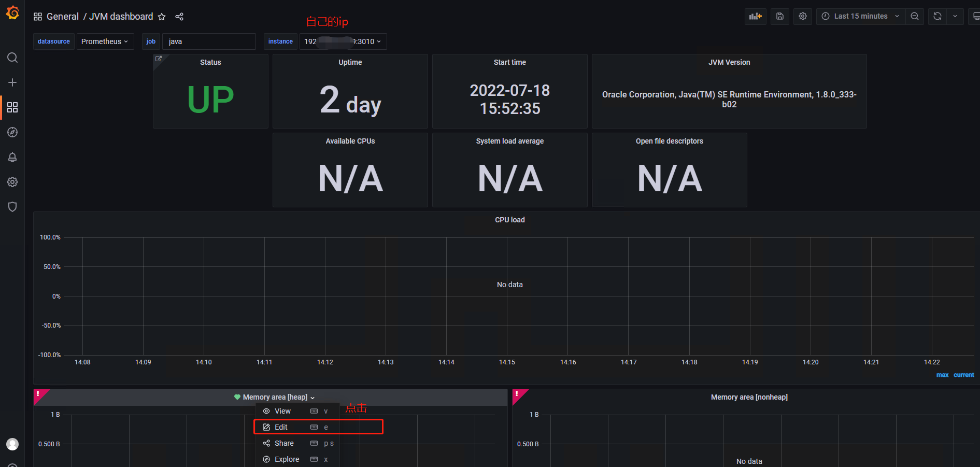Click the sidebar Create plus icon
980x467 pixels.
pos(12,82)
